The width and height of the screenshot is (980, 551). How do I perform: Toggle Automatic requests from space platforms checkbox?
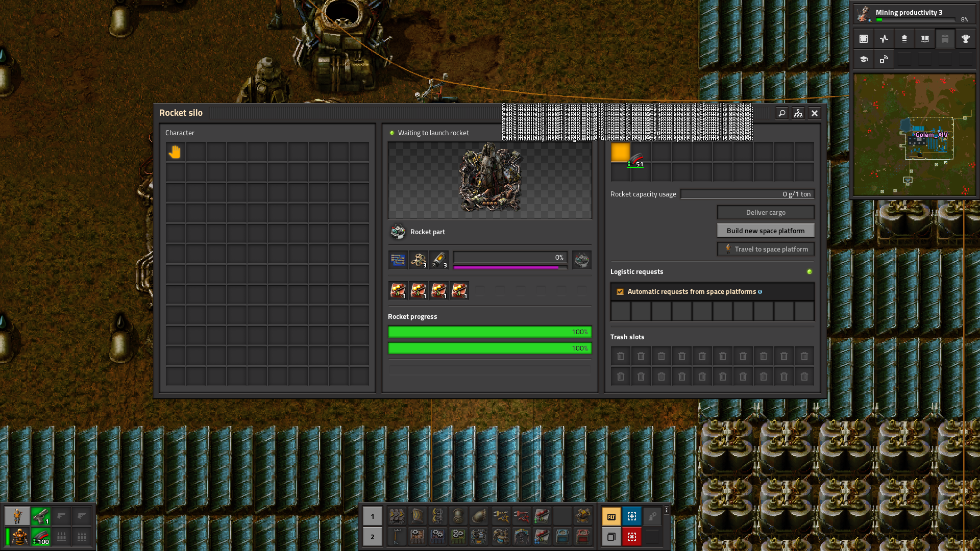[x=620, y=292]
